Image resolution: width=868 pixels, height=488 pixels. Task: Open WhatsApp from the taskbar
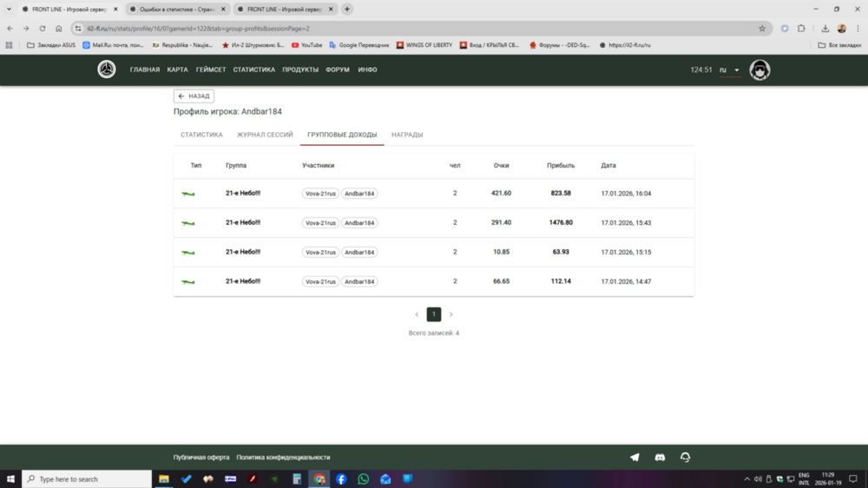click(x=363, y=478)
